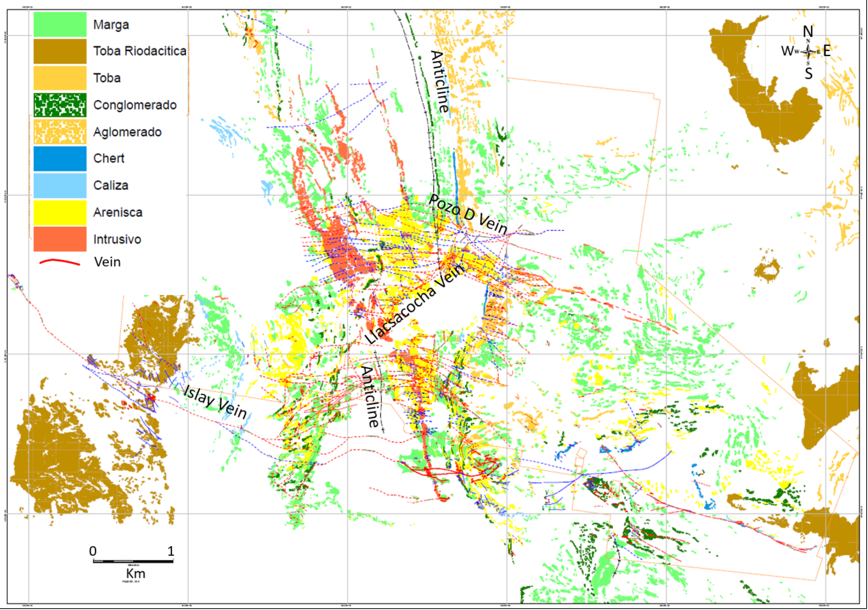Viewport: 868px width, 610px height.
Task: Click the Caliza legend label
Action: [111, 185]
